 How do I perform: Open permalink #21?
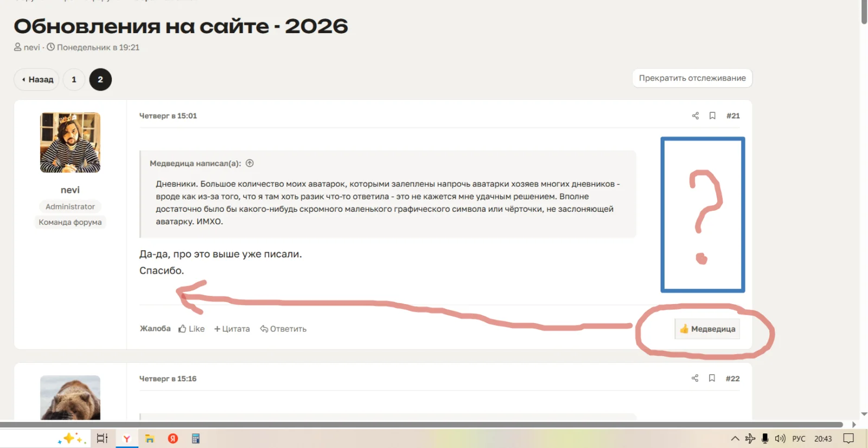(733, 116)
